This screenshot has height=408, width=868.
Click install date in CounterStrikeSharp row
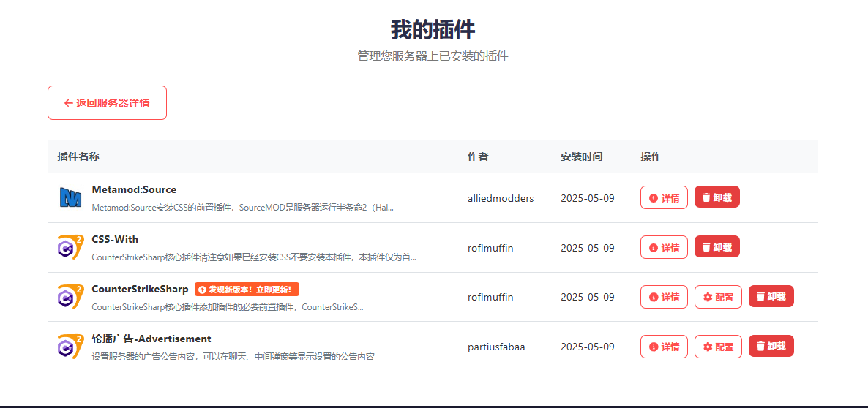[588, 297]
